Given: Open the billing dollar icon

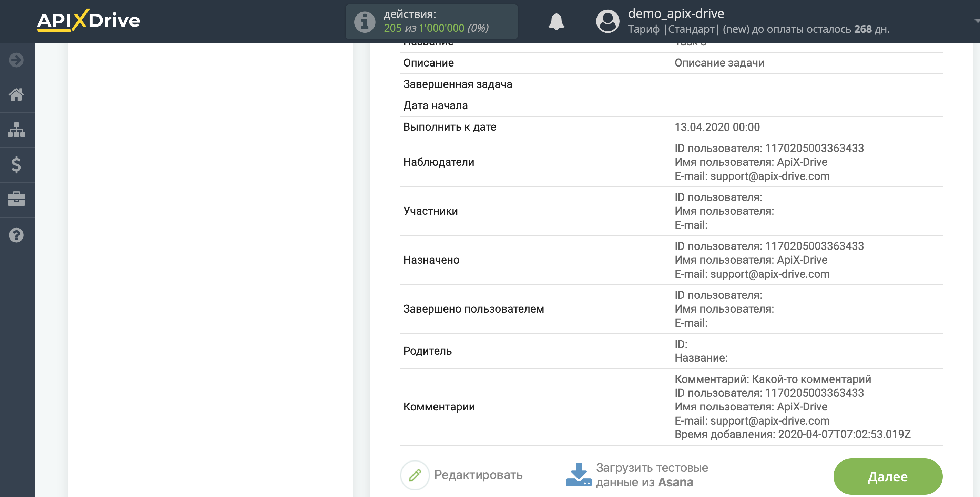Looking at the screenshot, I should click(x=16, y=165).
